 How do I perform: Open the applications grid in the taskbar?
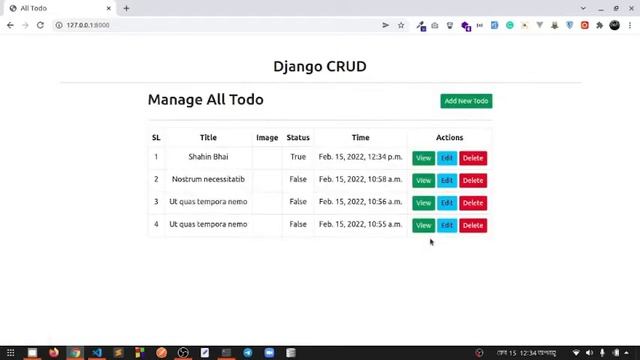11,353
